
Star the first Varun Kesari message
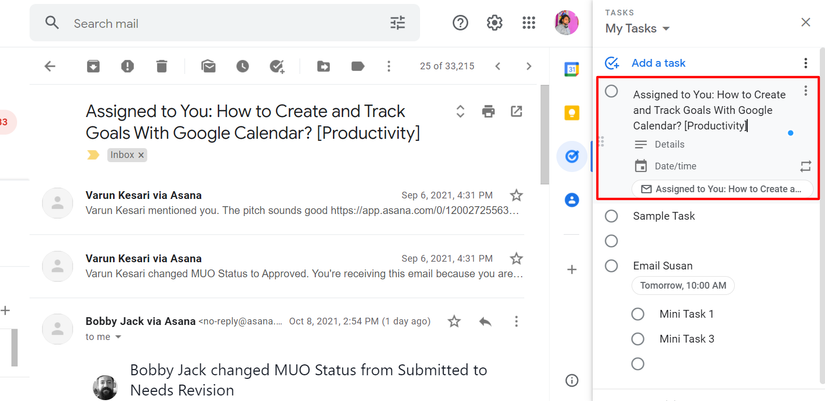point(516,196)
